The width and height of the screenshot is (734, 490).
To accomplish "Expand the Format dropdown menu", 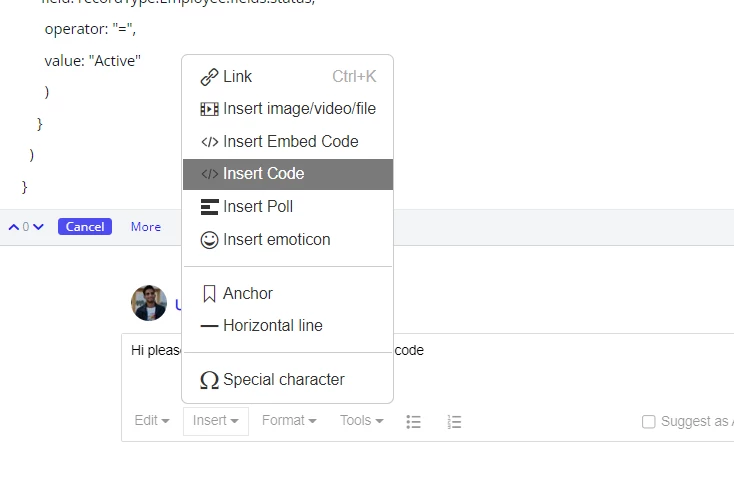I will (289, 421).
